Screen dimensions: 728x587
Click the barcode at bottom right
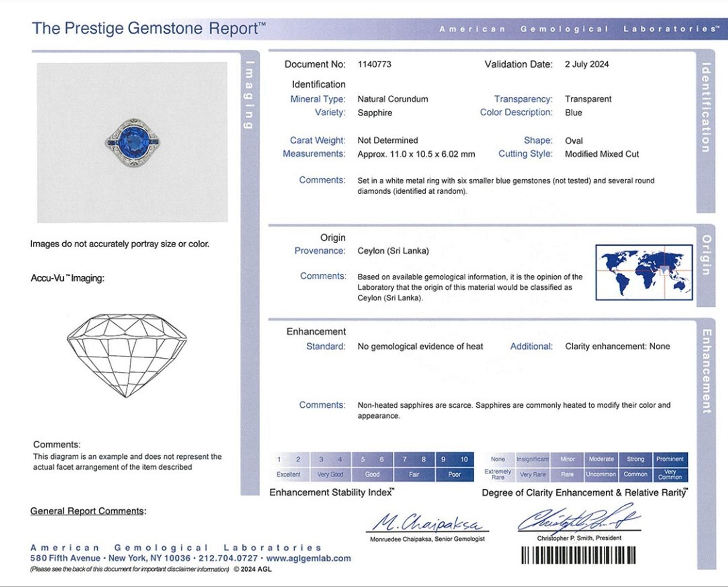coord(579,555)
